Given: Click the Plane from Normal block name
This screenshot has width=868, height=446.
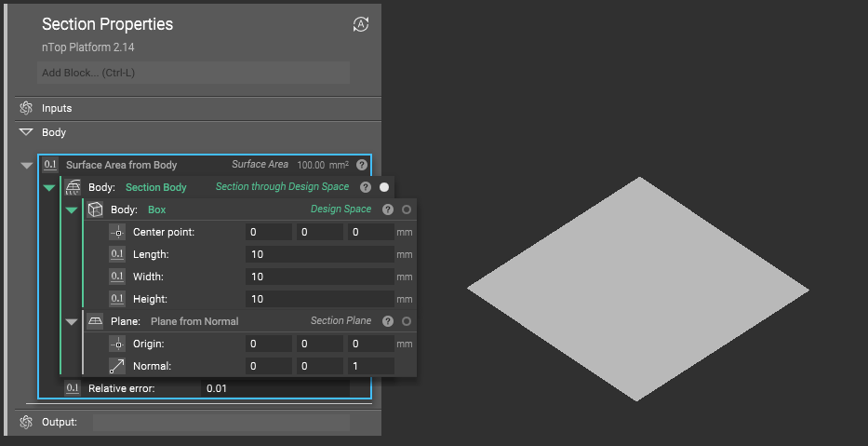Looking at the screenshot, I should tap(194, 321).
